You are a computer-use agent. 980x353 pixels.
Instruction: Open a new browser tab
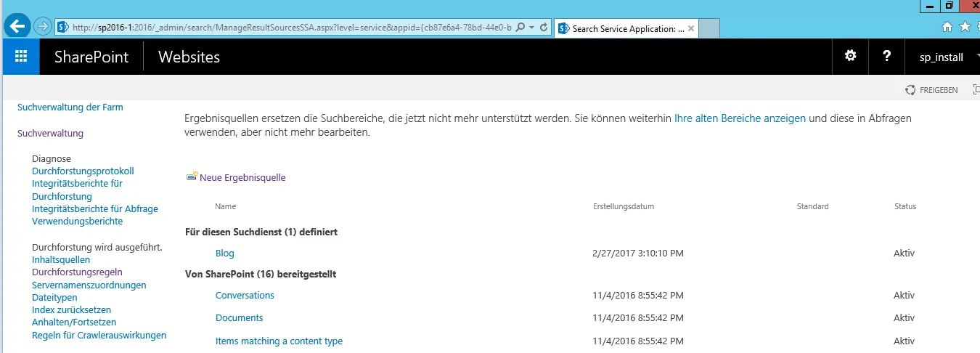point(710,29)
